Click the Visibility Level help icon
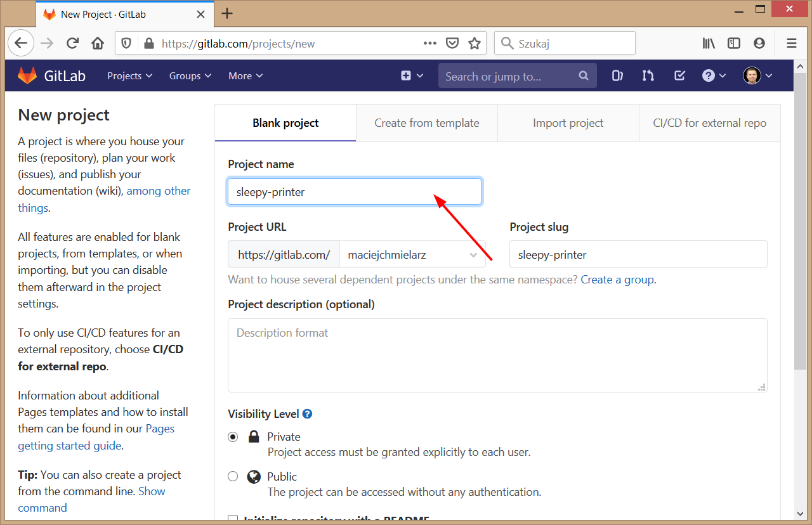Screen dimensions: 812x525 [x=307, y=414]
